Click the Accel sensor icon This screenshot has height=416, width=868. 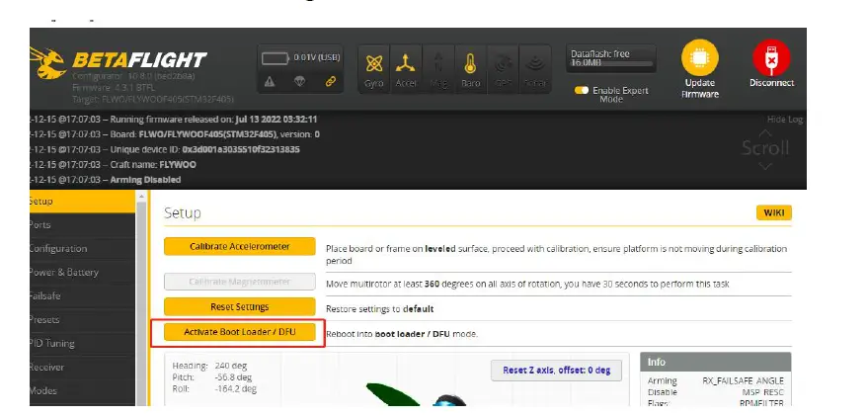[406, 69]
